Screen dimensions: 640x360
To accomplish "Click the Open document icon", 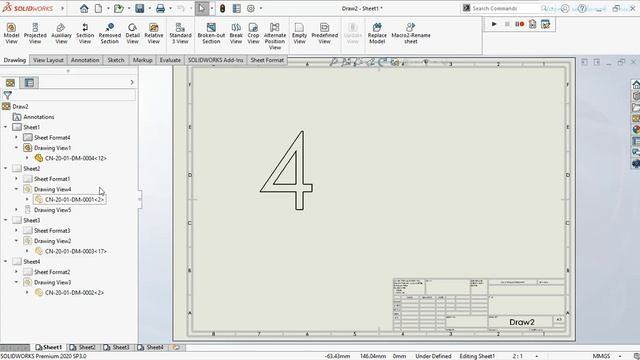I will [x=118, y=8].
